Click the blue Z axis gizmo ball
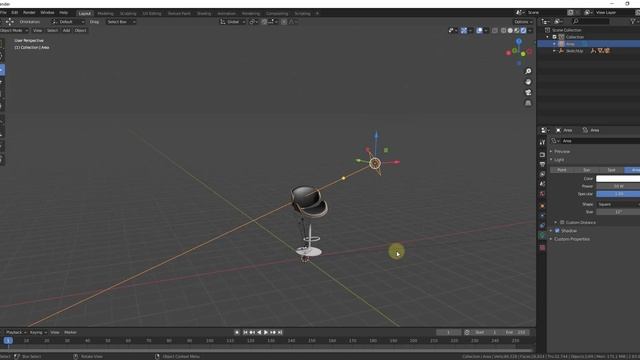 pos(519,42)
